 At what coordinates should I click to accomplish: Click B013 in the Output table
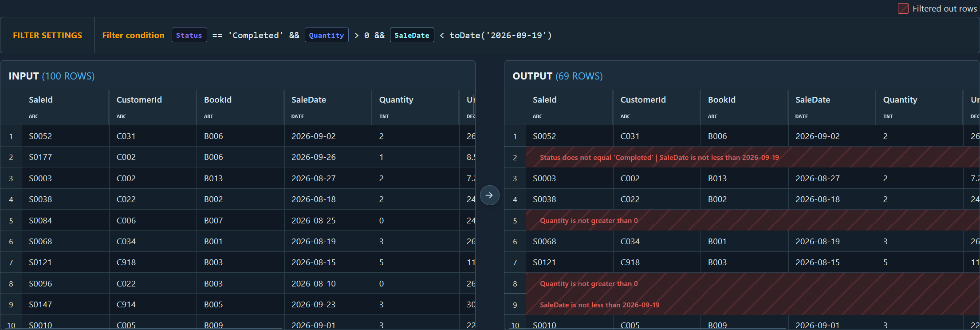pyautogui.click(x=717, y=178)
